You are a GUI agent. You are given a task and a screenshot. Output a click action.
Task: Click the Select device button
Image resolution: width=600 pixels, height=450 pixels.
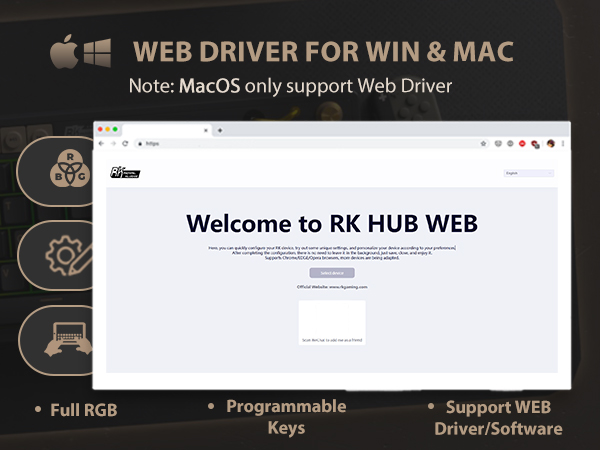tap(332, 273)
